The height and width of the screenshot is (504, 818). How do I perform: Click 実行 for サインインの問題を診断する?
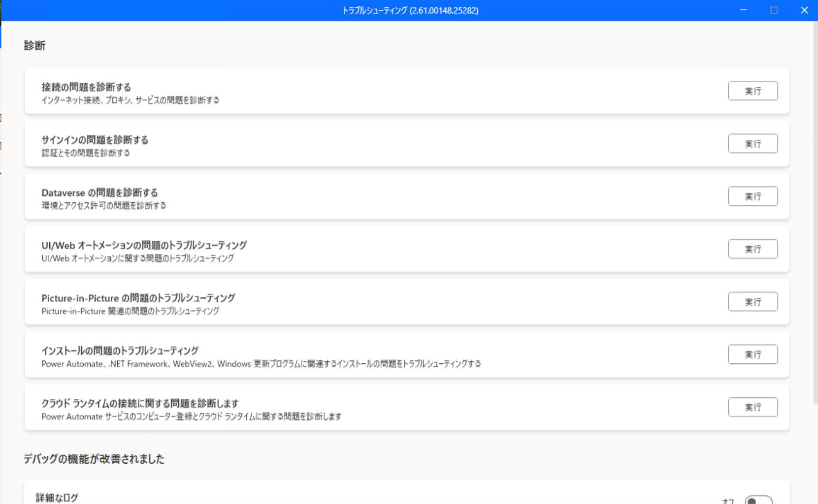click(753, 144)
